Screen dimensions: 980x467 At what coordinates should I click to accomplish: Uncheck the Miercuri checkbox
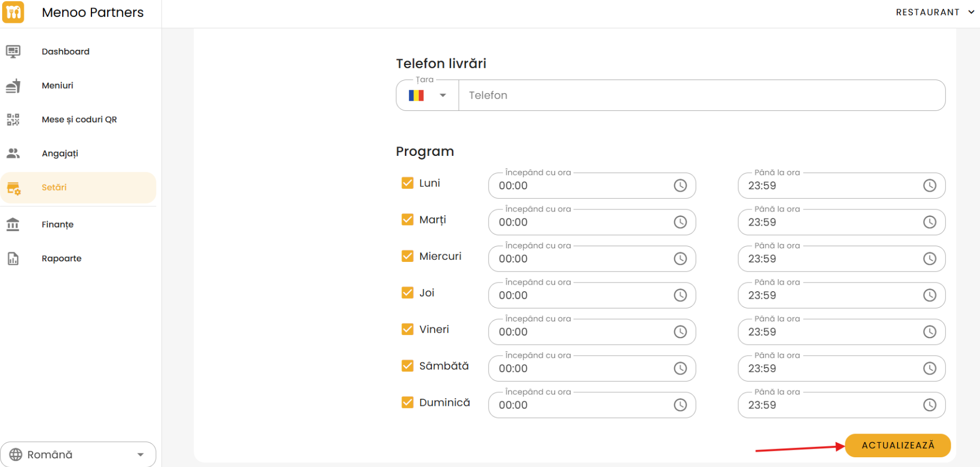(x=407, y=256)
